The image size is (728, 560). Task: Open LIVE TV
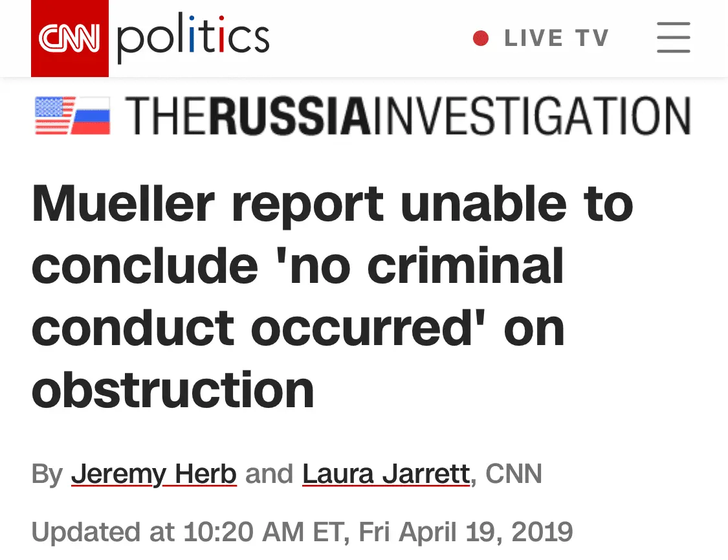tap(557, 39)
